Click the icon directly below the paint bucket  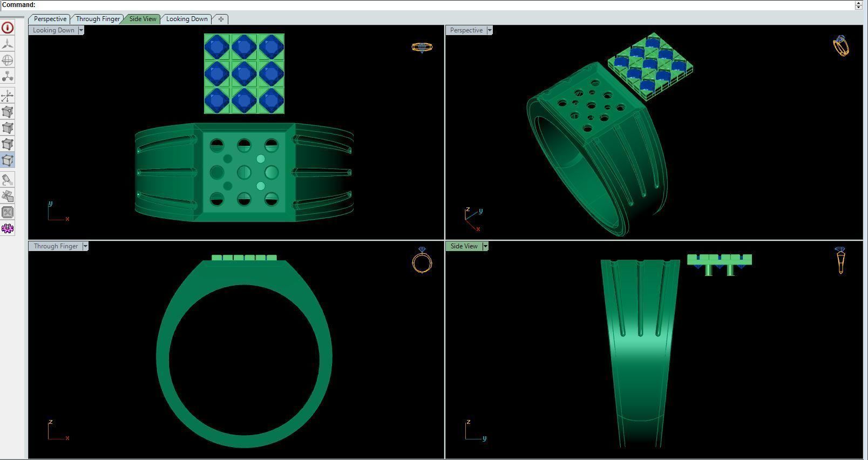[8, 196]
